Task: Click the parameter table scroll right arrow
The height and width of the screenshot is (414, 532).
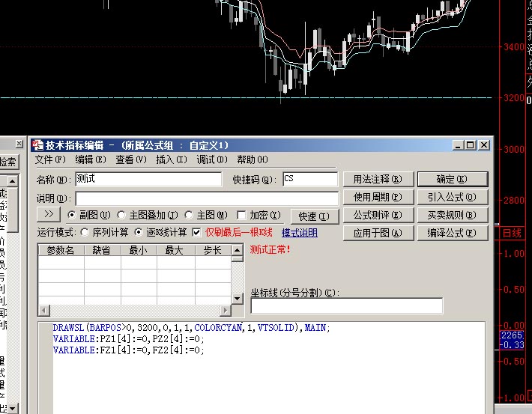Action: click(x=226, y=310)
